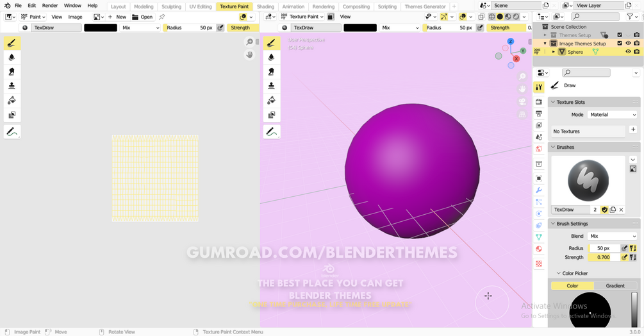
Task: Open the File menu
Action: point(18,6)
